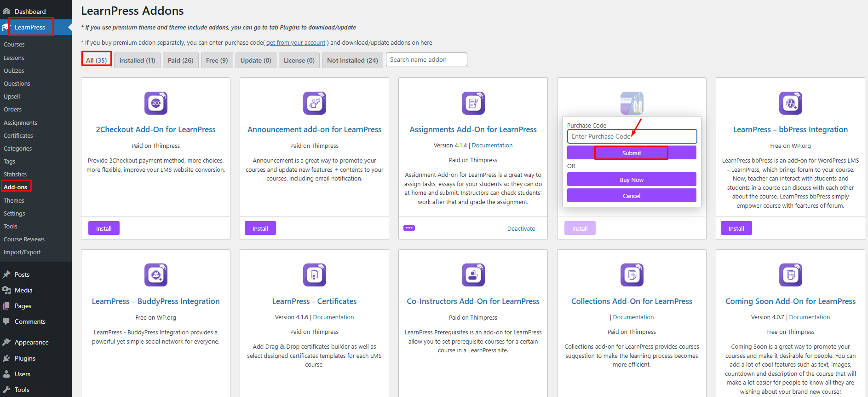
Task: Switch to the Update (0) tab
Action: (x=256, y=60)
